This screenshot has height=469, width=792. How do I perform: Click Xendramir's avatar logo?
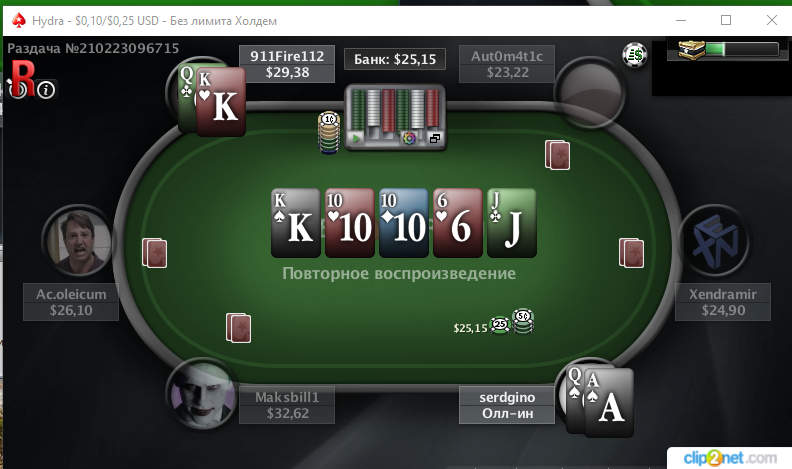(715, 241)
